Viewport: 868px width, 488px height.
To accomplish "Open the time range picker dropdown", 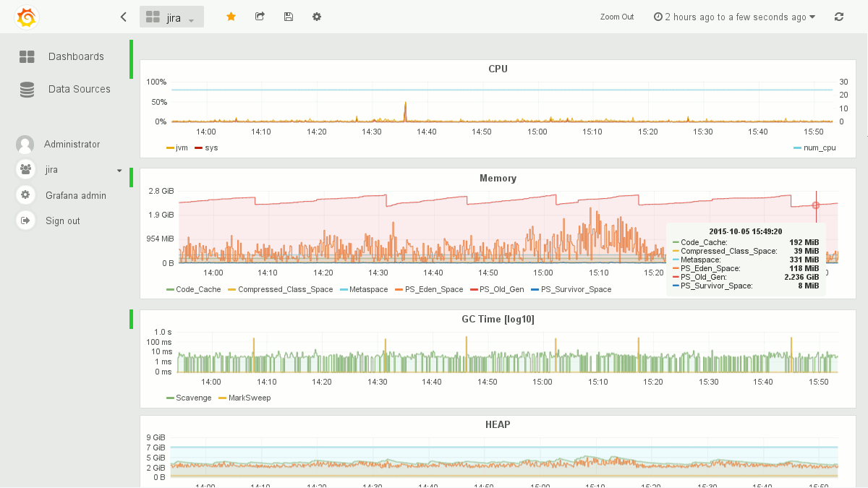I will coord(734,17).
